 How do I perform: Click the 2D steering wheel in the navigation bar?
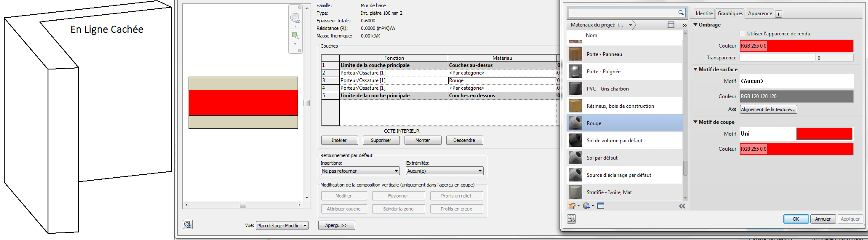click(295, 18)
